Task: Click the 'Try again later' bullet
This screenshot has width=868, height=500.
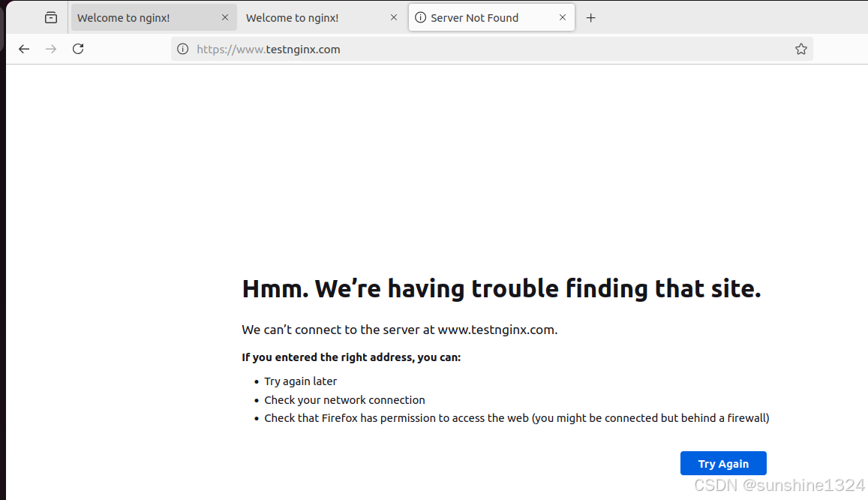Action: click(x=301, y=381)
